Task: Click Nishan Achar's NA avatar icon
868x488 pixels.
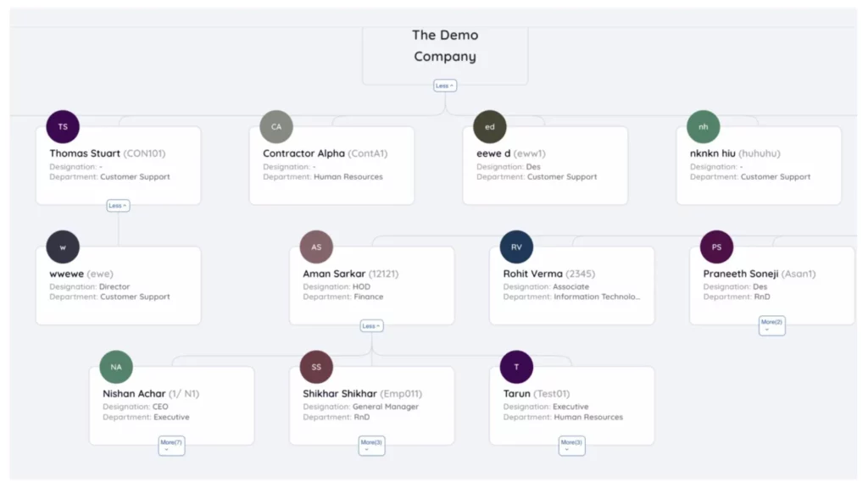Action: [116, 367]
